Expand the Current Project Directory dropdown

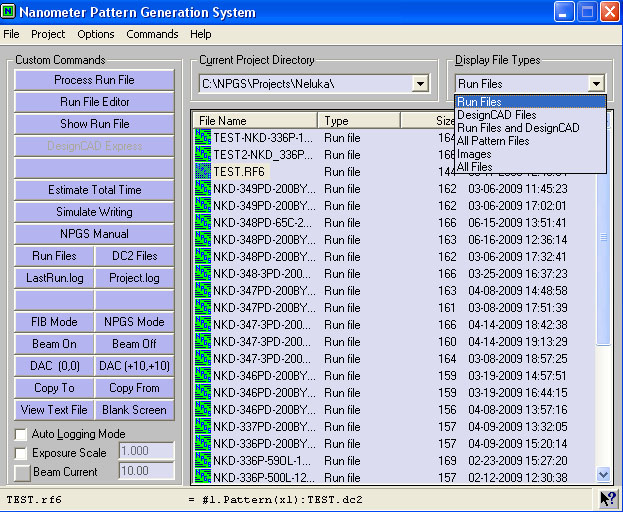coord(419,85)
